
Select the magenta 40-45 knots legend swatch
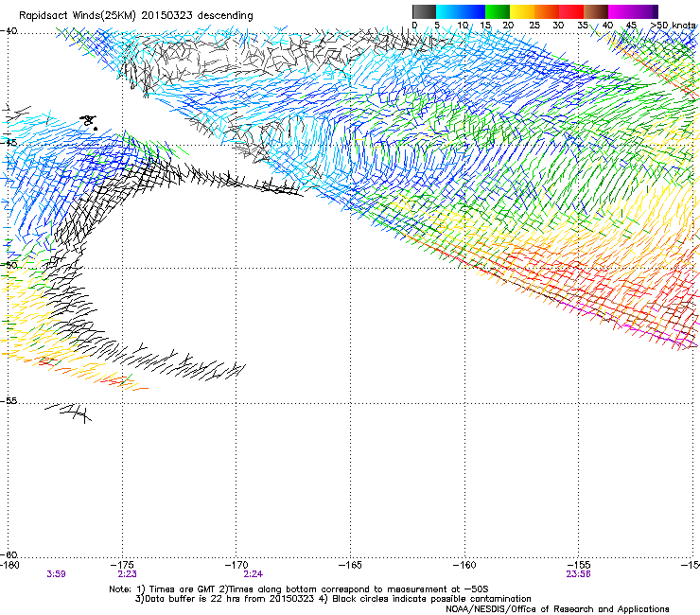[621, 11]
